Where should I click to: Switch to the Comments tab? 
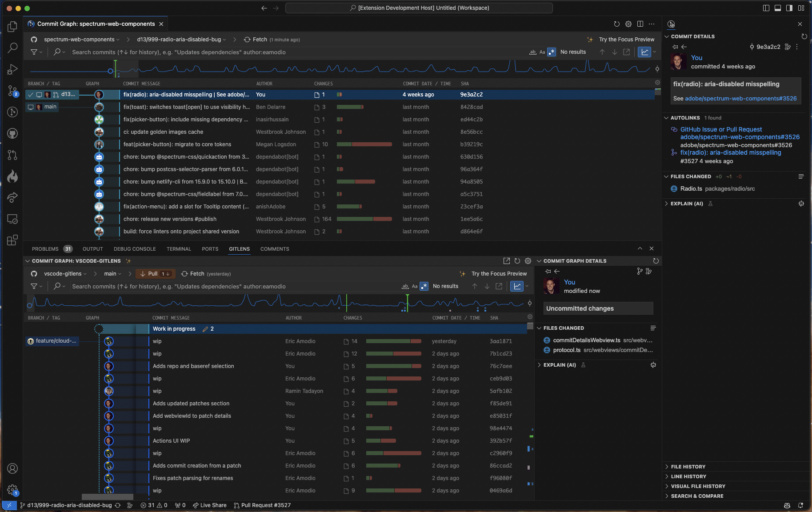[275, 249]
